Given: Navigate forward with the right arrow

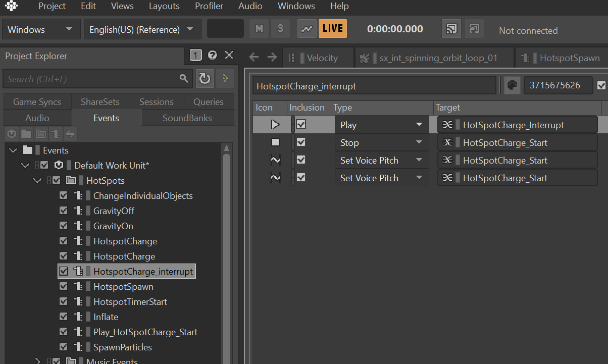Looking at the screenshot, I should coord(272,57).
